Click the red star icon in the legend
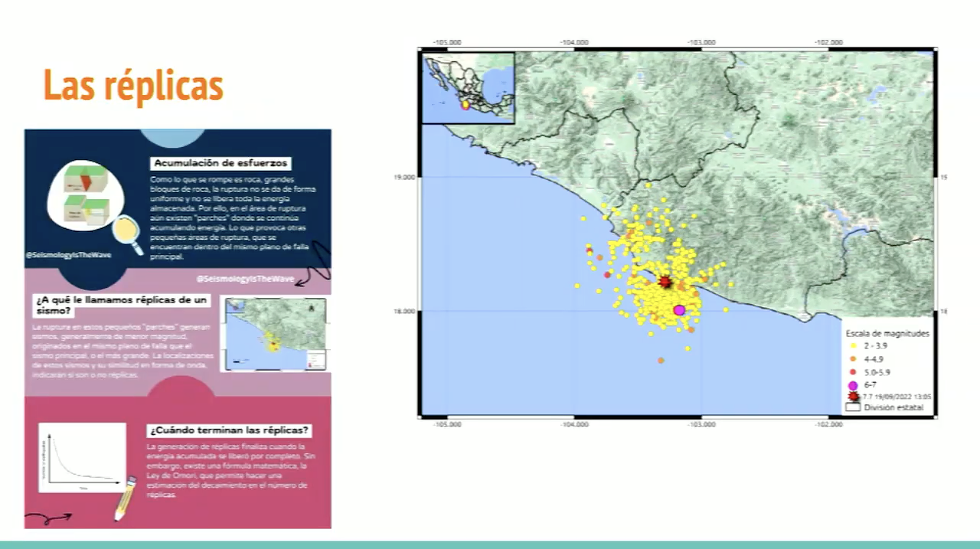980x549 pixels. click(854, 397)
